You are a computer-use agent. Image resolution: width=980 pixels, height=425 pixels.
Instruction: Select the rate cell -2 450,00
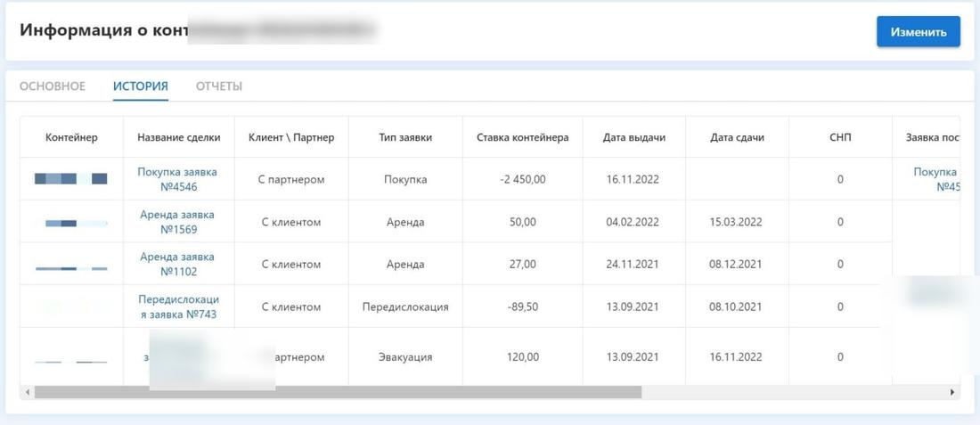click(x=522, y=179)
